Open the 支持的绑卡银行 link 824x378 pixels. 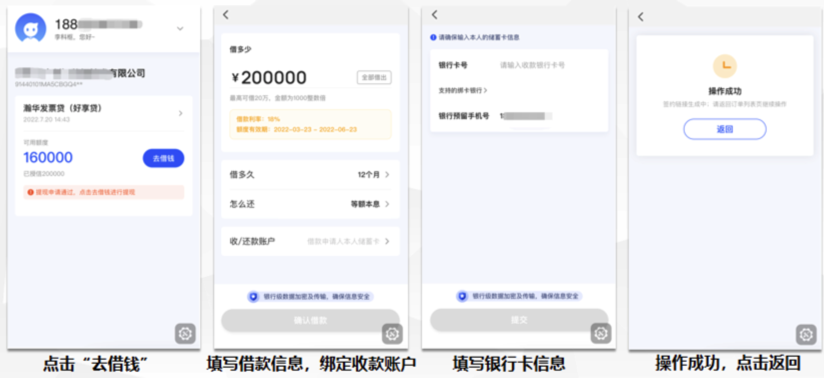pyautogui.click(x=463, y=90)
